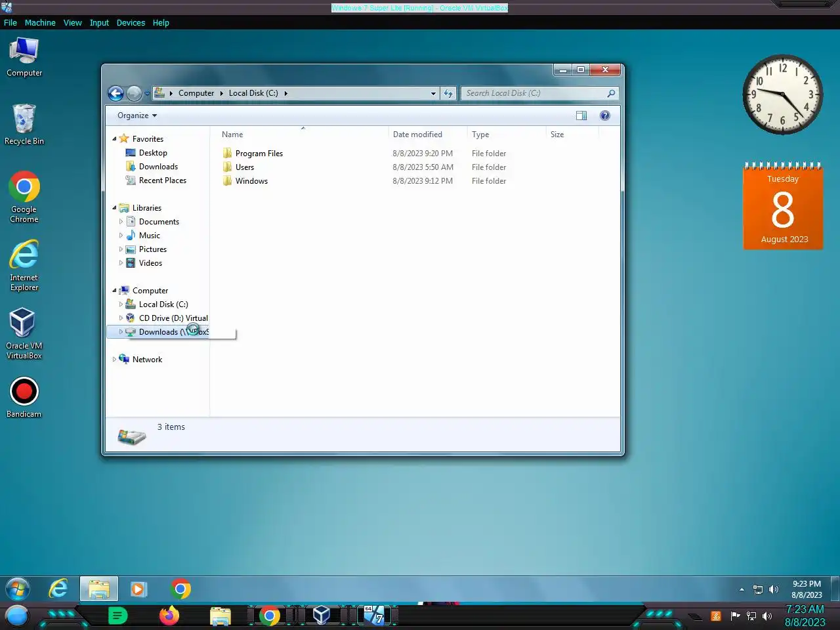840x630 pixels.
Task: Collapse the Favorites tree group
Action: tap(114, 139)
